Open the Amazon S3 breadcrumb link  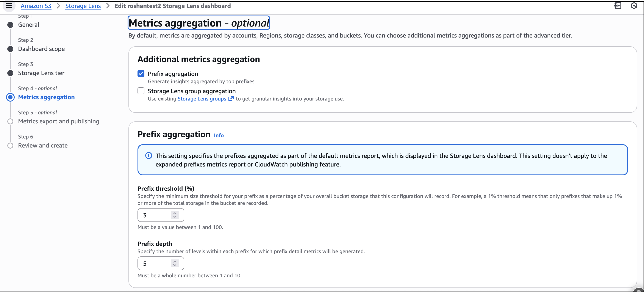(36, 6)
